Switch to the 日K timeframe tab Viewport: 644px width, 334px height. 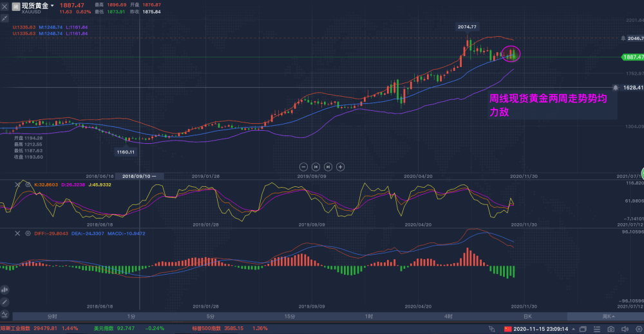tap(527, 317)
